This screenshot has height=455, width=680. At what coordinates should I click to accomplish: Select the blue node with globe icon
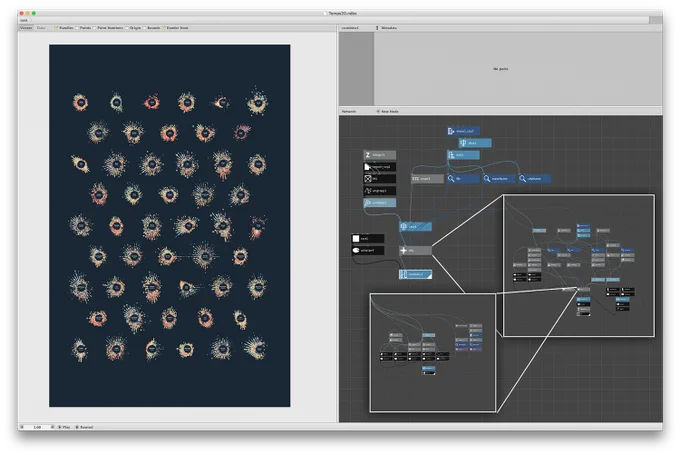pyautogui.click(x=415, y=226)
